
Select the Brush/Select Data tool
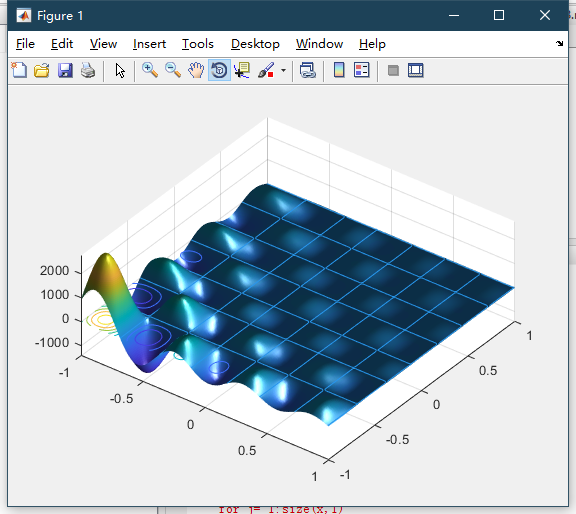coord(266,70)
